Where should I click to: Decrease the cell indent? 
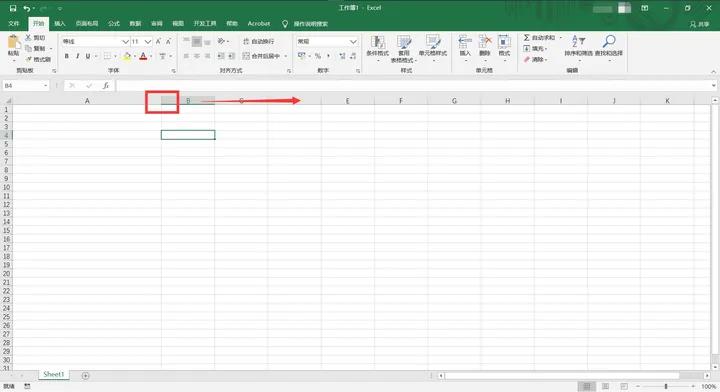(221, 56)
